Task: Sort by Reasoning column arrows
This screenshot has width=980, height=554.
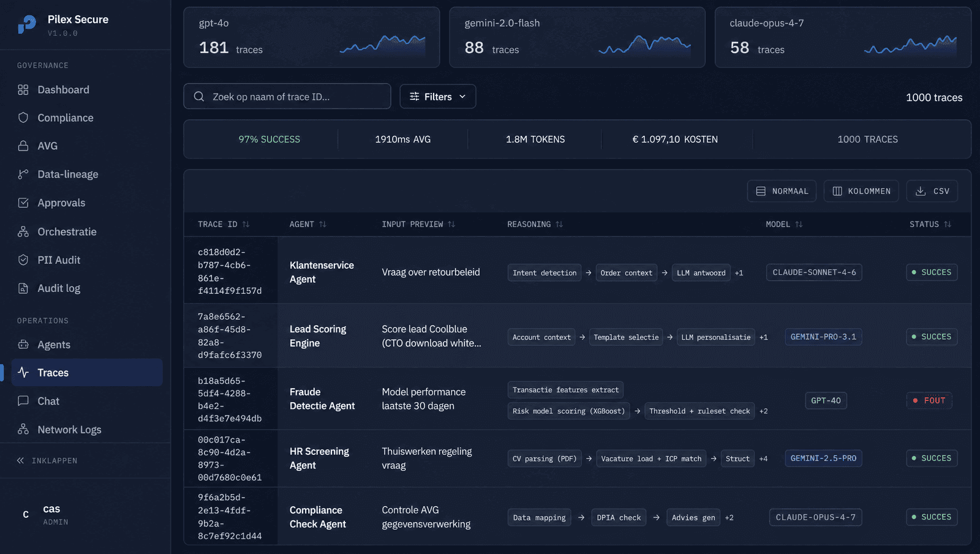Action: (559, 224)
